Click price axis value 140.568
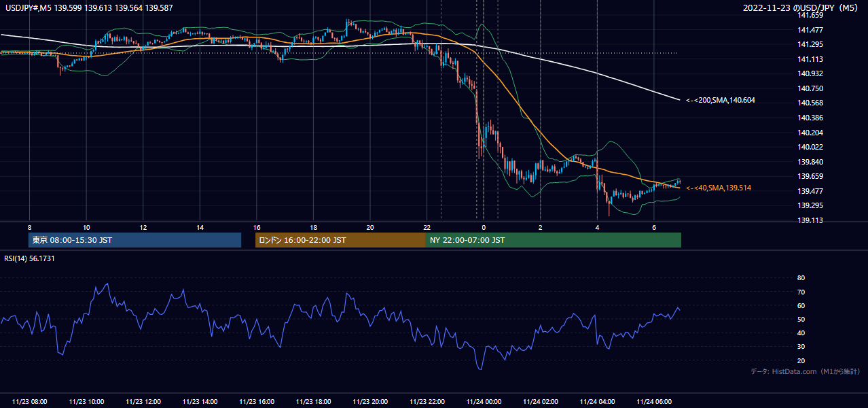This screenshot has height=408, width=868. (811, 103)
